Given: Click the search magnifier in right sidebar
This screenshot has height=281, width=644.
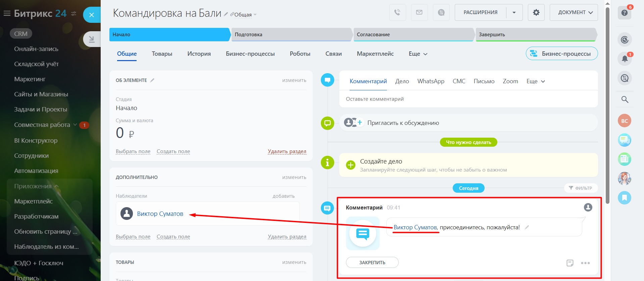Looking at the screenshot, I should tap(625, 99).
